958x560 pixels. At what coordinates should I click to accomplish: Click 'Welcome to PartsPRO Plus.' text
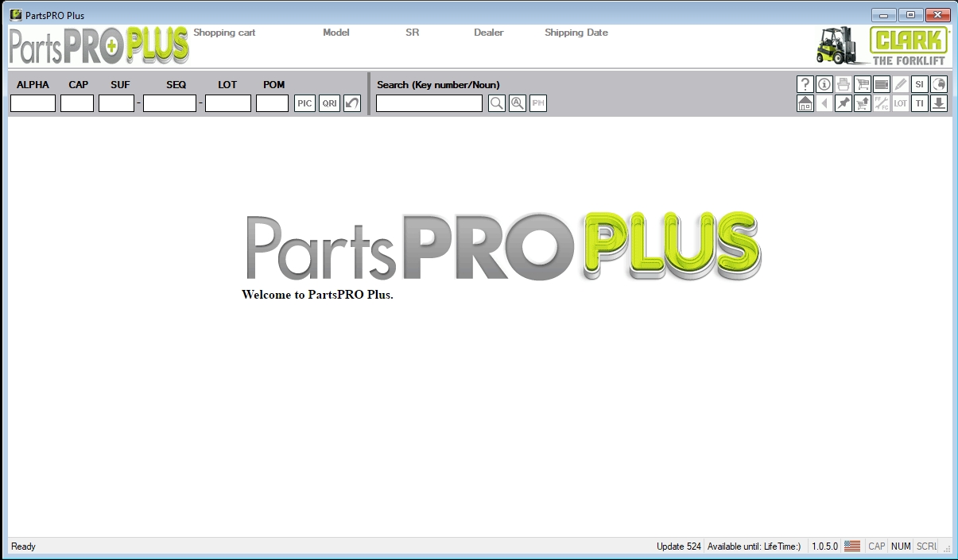317,295
